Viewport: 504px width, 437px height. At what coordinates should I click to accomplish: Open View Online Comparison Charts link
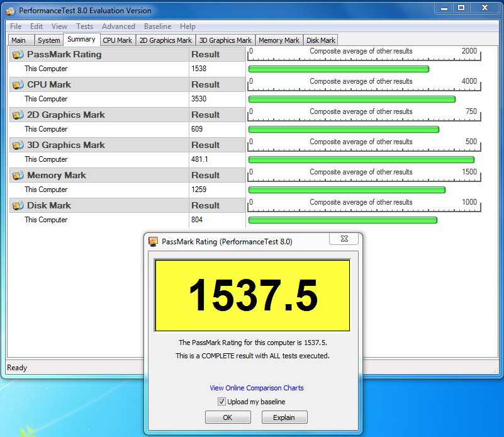click(257, 388)
